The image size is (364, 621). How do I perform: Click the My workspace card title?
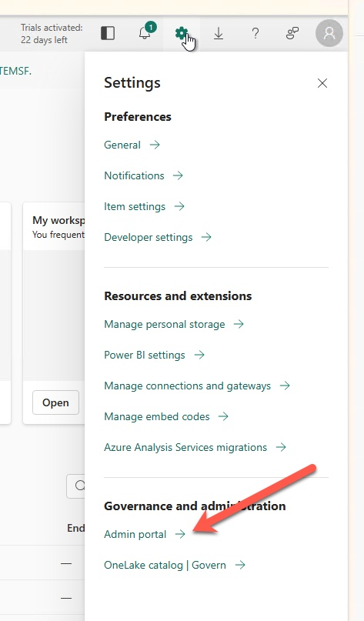(58, 221)
